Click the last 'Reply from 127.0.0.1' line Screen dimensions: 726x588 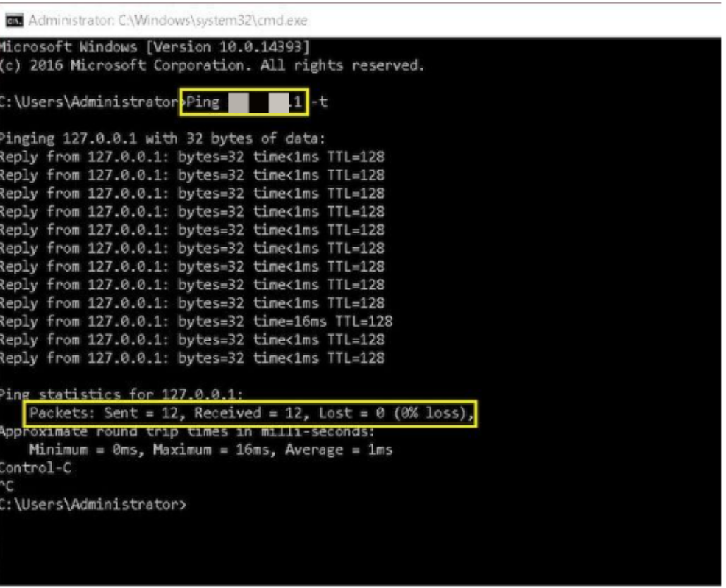pos(191,358)
